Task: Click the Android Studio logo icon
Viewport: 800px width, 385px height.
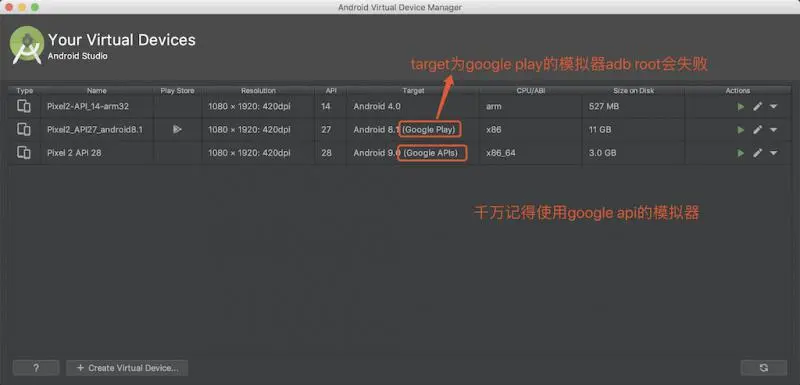Action: 27,45
